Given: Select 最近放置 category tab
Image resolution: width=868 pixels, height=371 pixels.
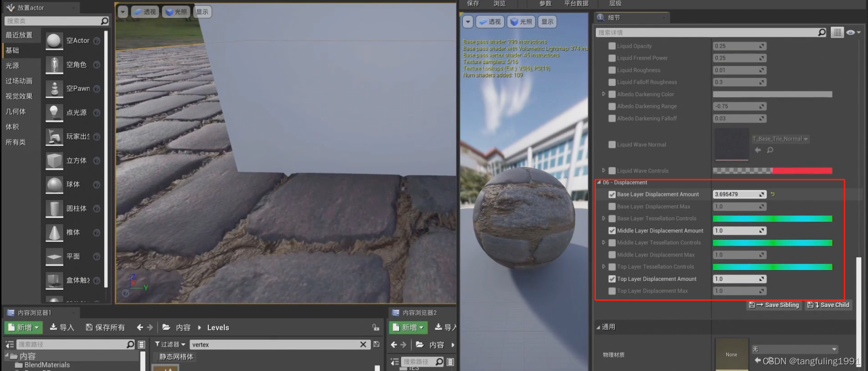Looking at the screenshot, I should point(19,35).
